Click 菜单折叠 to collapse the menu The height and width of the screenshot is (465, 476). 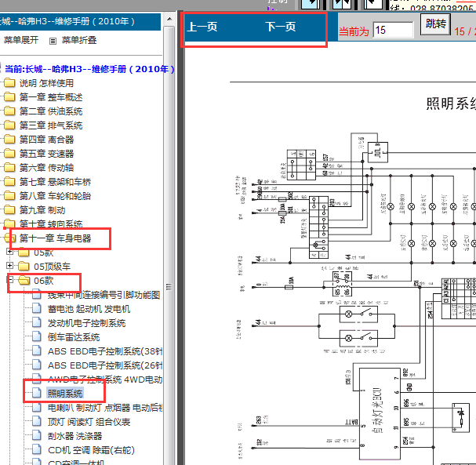pyautogui.click(x=79, y=40)
